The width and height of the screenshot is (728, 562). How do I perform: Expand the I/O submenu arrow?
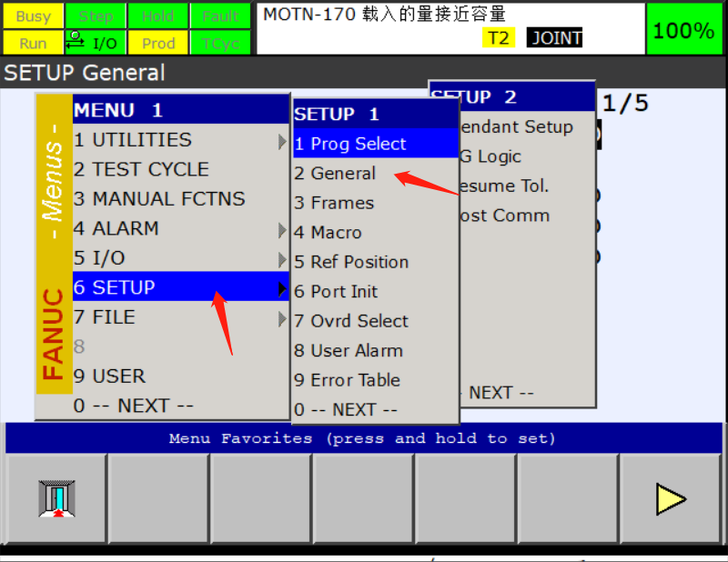point(282,259)
